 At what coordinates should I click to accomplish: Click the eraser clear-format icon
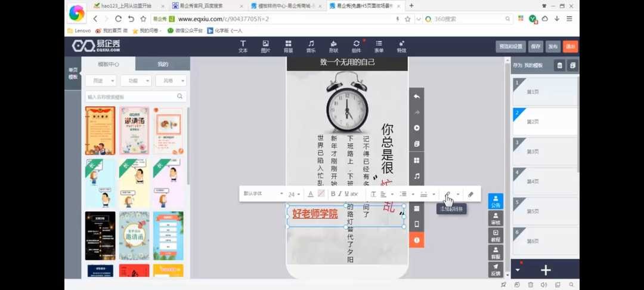(x=470, y=194)
